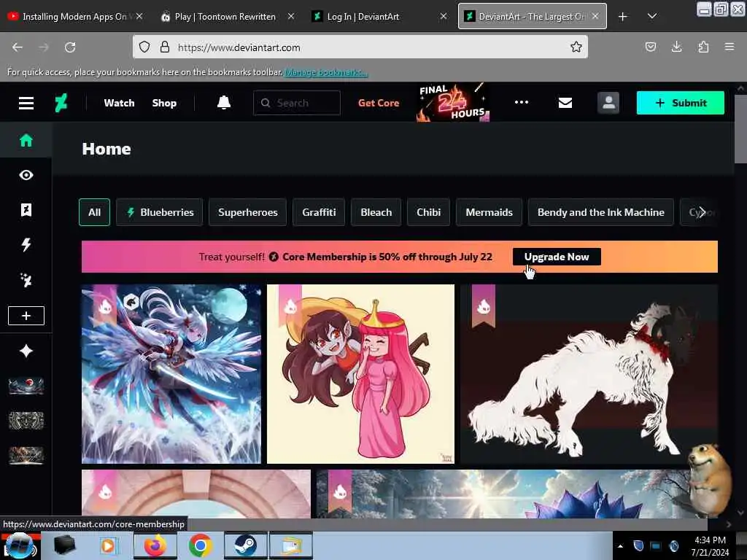Click the Submit button
Image resolution: width=747 pixels, height=560 pixels.
[681, 103]
